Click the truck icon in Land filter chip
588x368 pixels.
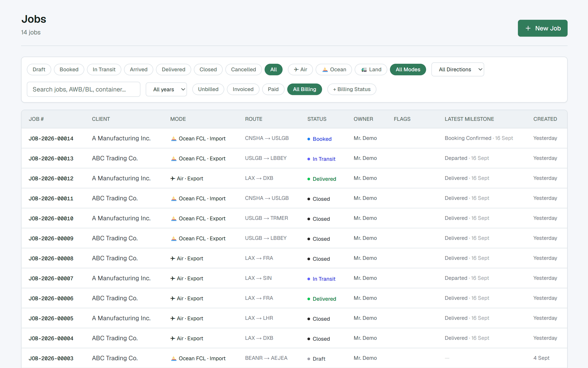(x=364, y=70)
